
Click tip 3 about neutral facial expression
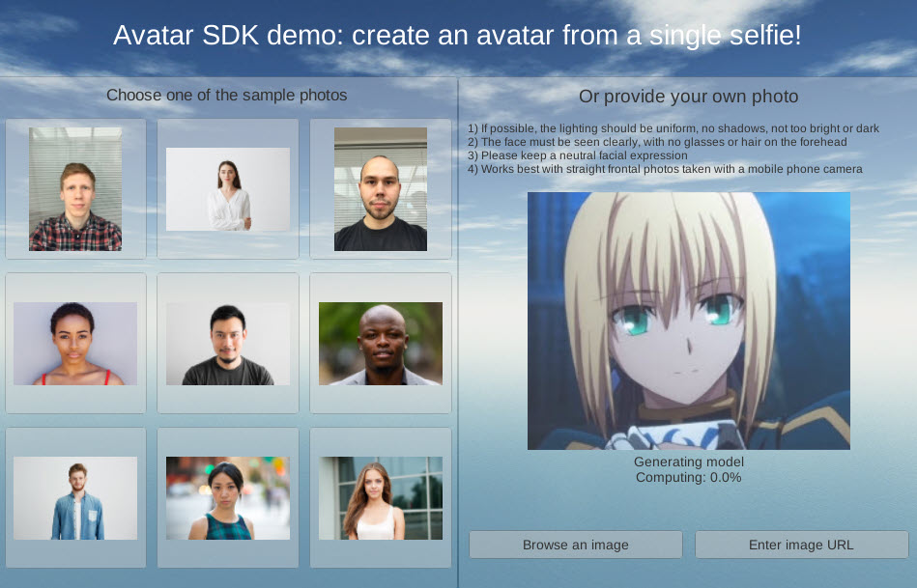click(x=577, y=155)
